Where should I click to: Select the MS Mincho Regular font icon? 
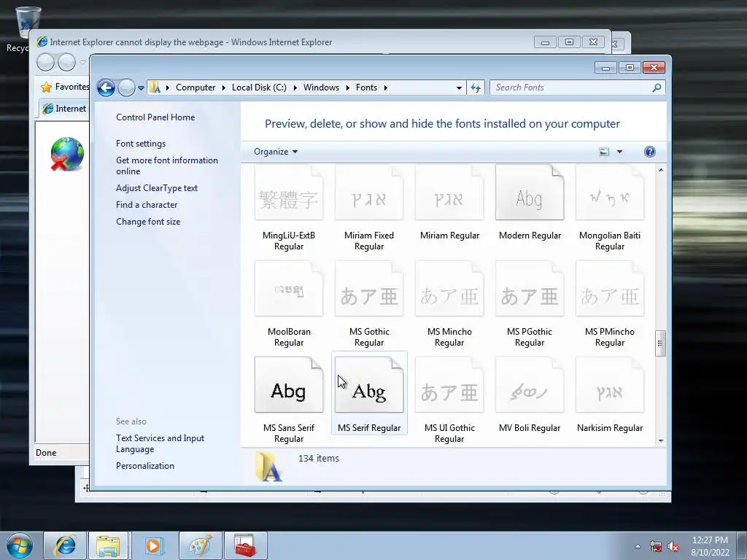[449, 289]
